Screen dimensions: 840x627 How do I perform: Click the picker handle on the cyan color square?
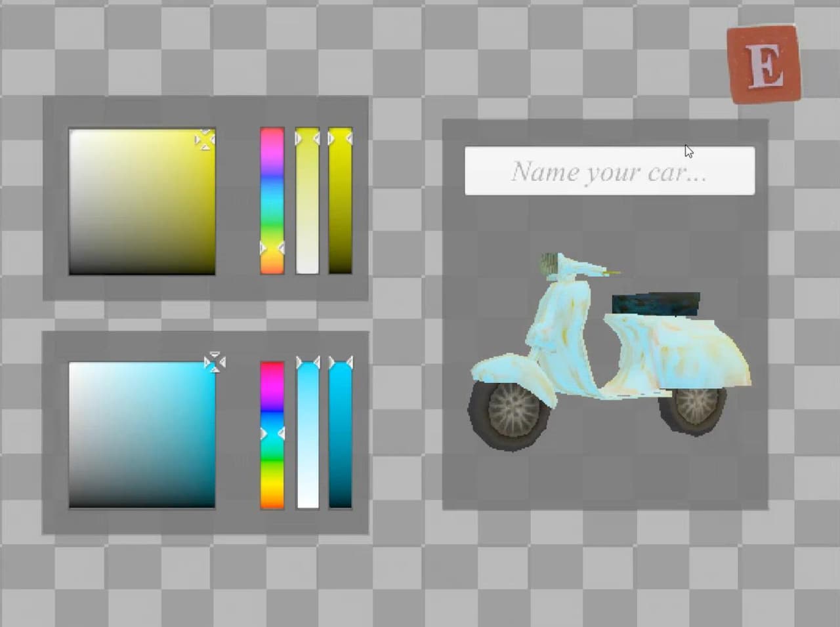pos(215,362)
